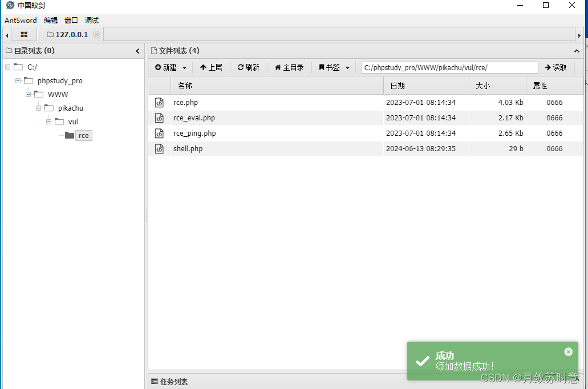This screenshot has height=389, width=588.
Task: Open the 书签 dropdown arrow
Action: point(348,68)
